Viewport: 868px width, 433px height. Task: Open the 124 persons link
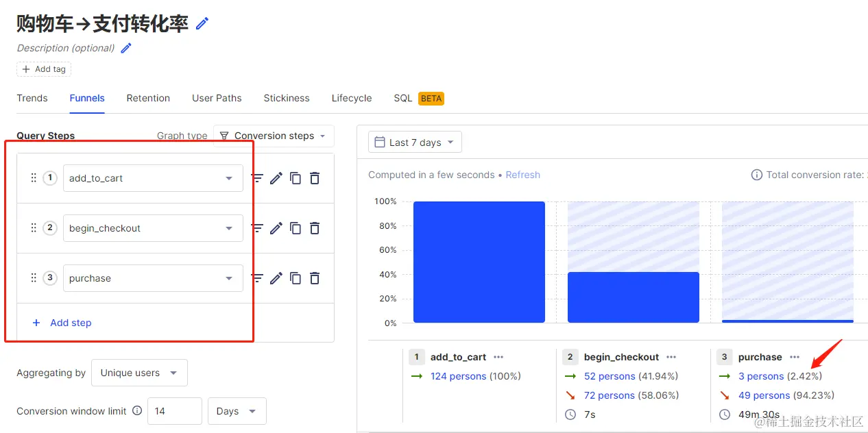459,376
